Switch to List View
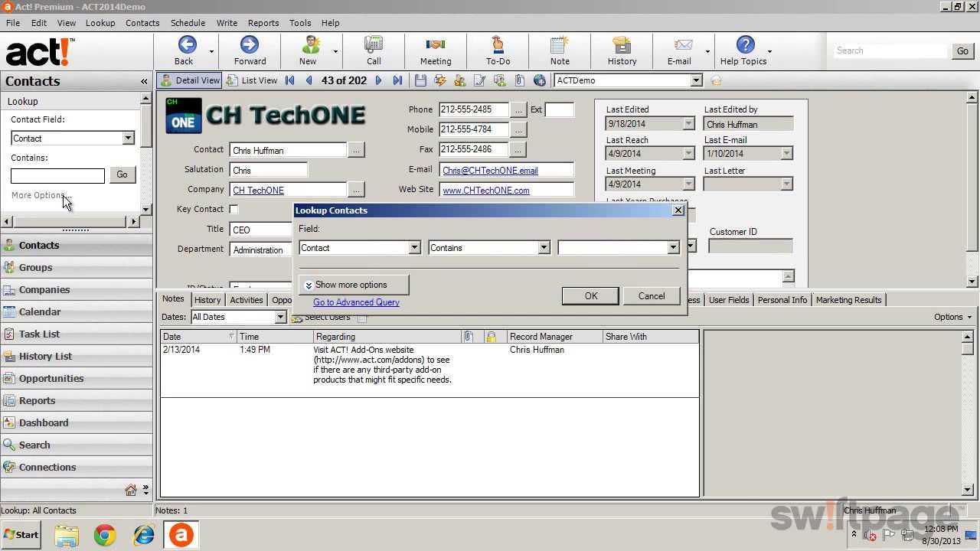980x551 pixels. tap(252, 80)
